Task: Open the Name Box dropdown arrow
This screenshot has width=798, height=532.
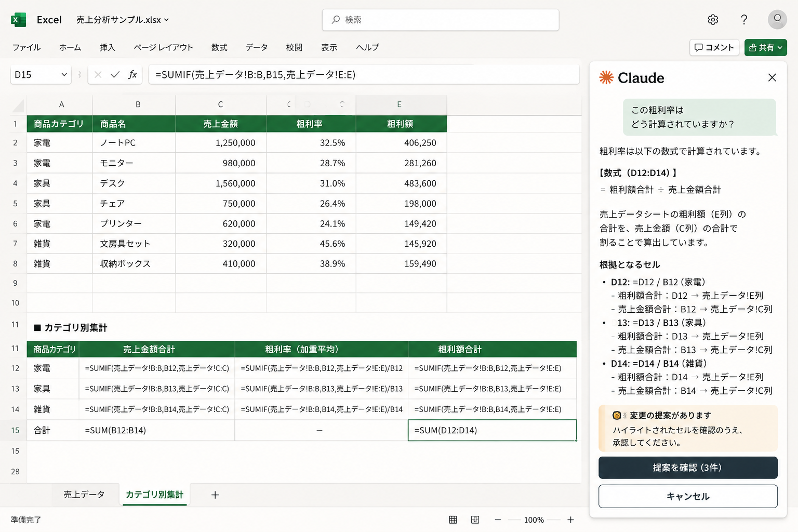Action: pyautogui.click(x=64, y=75)
